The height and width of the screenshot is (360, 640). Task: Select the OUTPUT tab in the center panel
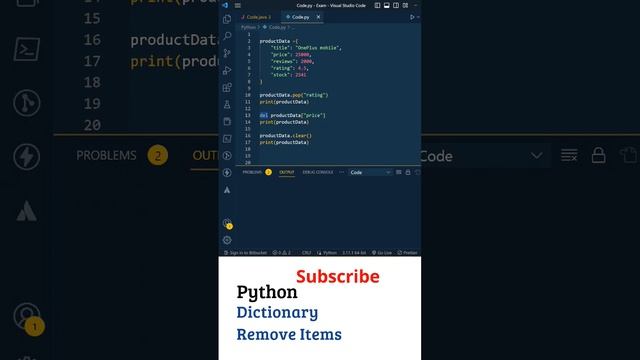pos(287,172)
